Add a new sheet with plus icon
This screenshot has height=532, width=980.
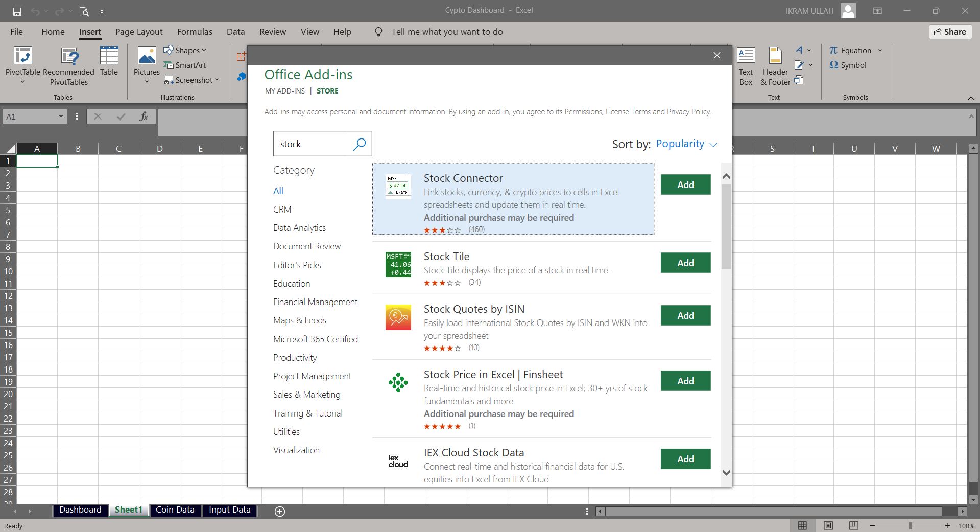coord(280,511)
